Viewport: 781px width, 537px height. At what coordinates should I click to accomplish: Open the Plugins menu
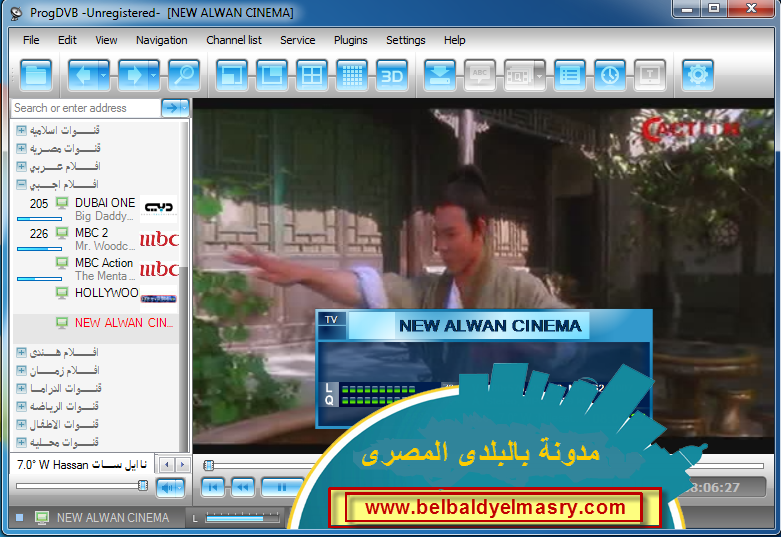coord(351,40)
